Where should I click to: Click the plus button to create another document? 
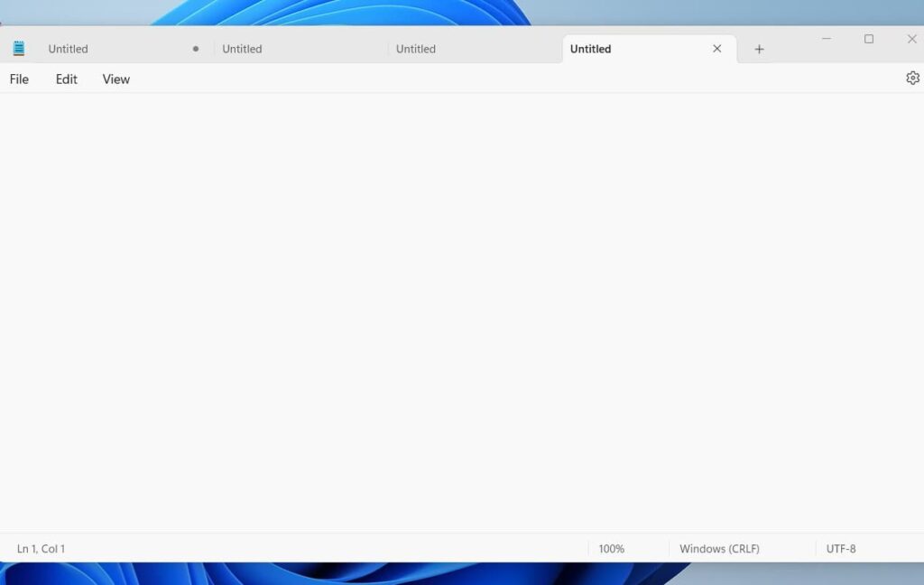click(759, 49)
